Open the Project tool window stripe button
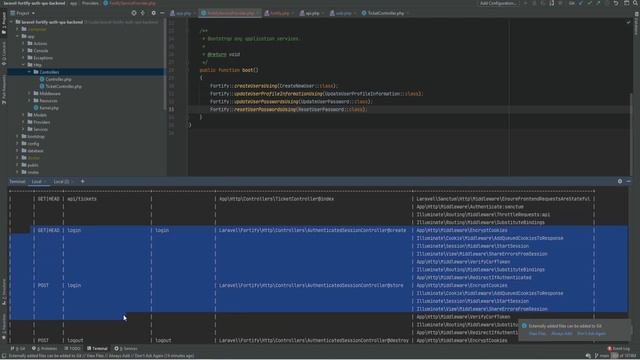 (4, 23)
